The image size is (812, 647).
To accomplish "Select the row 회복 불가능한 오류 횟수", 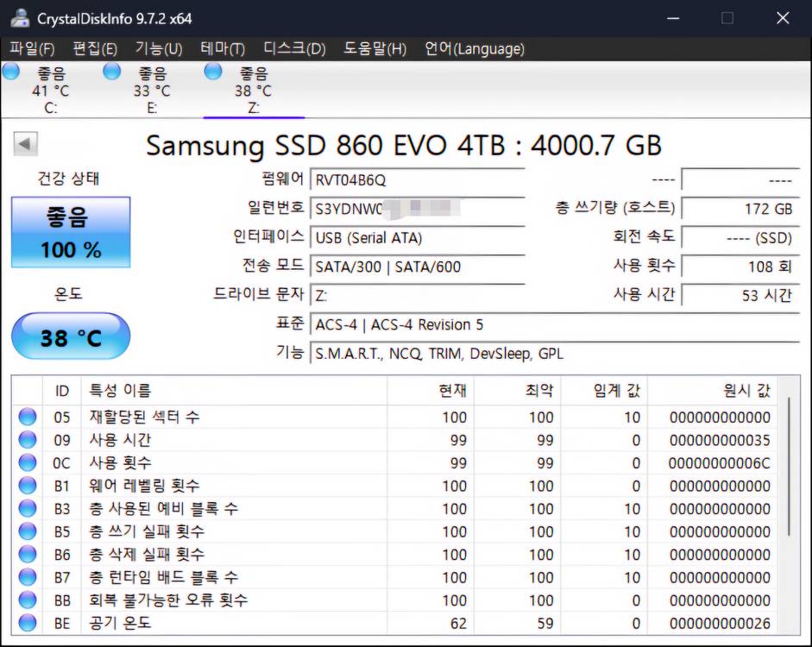I will (x=394, y=600).
